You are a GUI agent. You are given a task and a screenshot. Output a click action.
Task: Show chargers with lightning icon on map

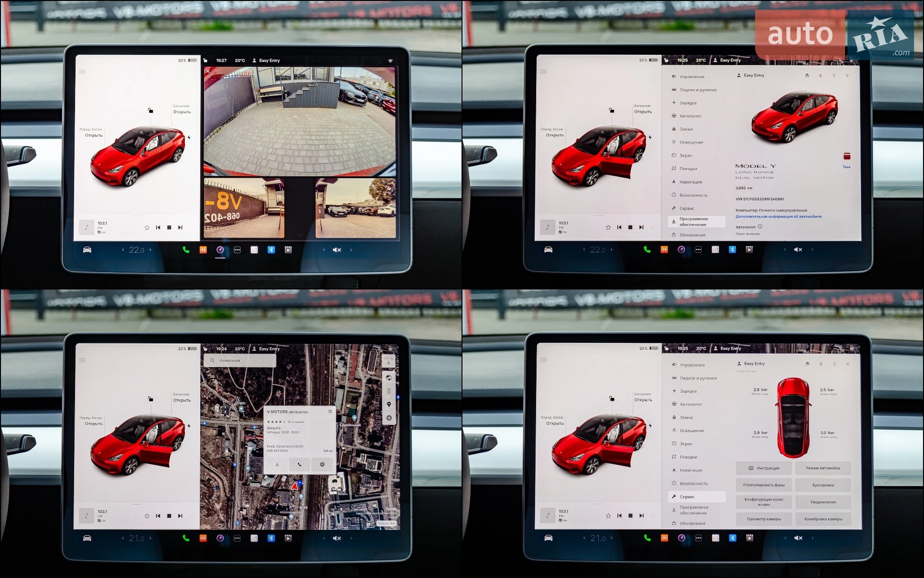click(x=389, y=418)
